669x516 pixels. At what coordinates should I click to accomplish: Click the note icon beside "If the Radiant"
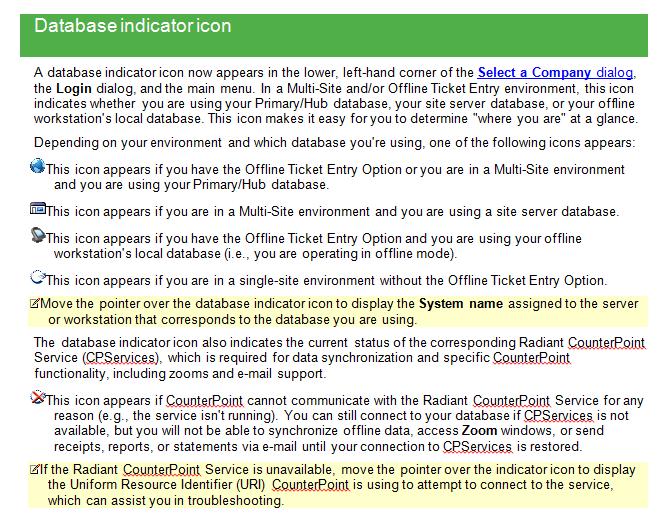(38, 467)
